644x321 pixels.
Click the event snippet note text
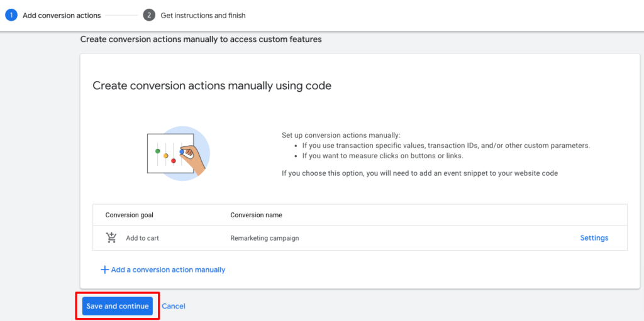[x=419, y=173]
